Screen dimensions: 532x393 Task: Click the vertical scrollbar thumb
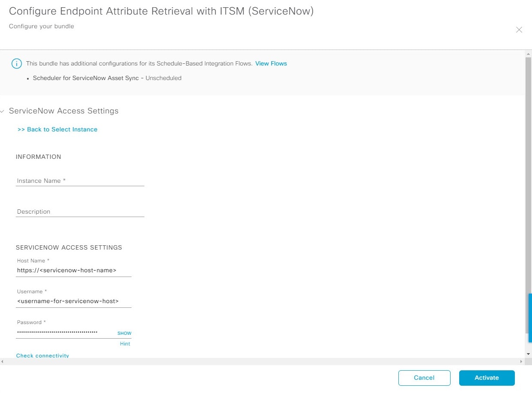coord(528,195)
